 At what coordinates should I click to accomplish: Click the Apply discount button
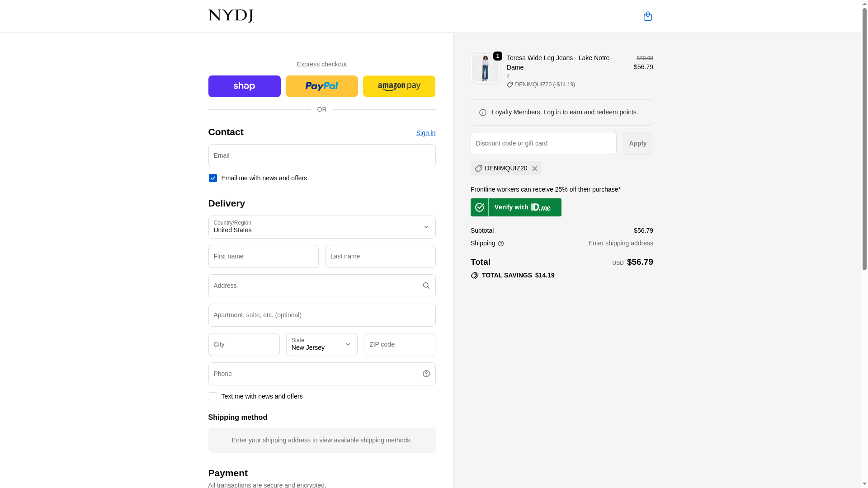[x=637, y=143]
